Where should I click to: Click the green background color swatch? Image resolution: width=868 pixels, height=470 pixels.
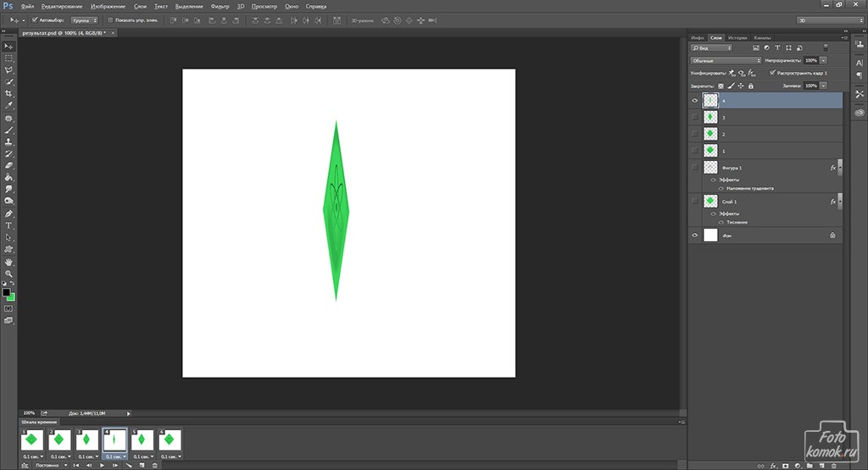point(11,297)
